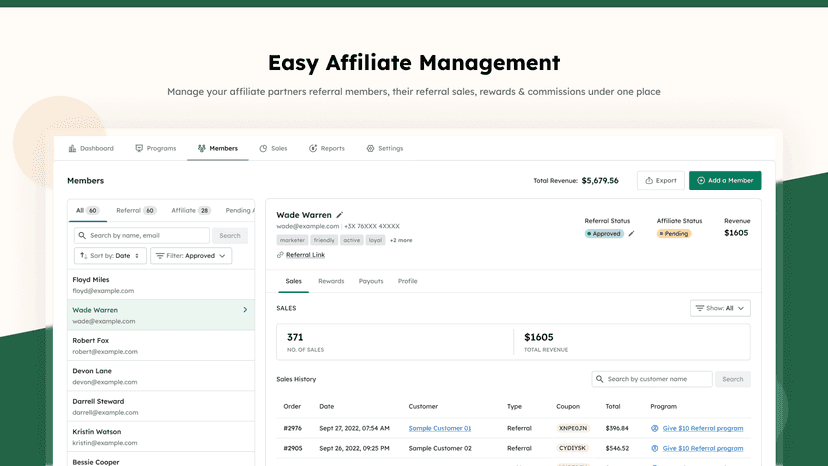Click the filter lines icon beside Filter: Approved
This screenshot has height=466, width=828.
point(160,256)
